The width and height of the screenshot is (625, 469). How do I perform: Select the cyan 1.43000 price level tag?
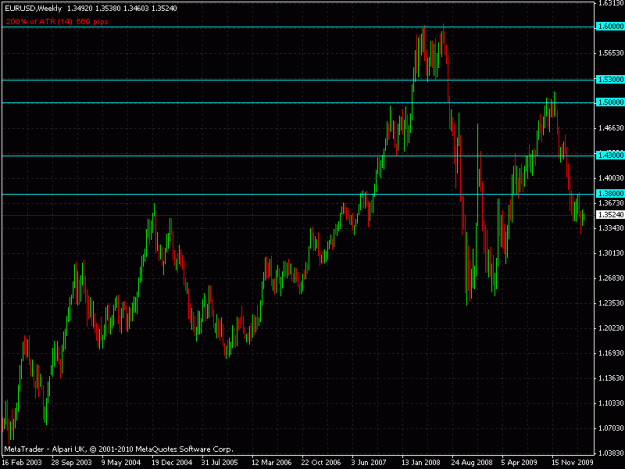(610, 155)
